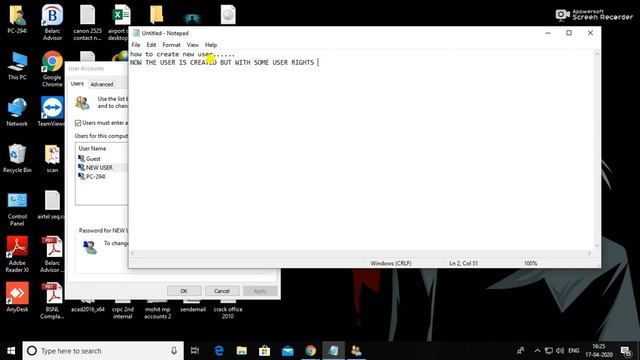
Task: Switch to User Accounts taskbar button
Action: pos(356,351)
